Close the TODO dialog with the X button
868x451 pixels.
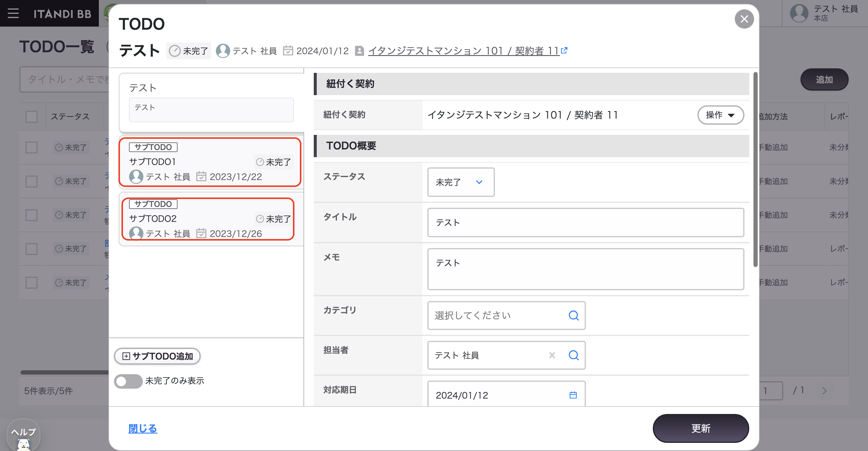click(x=744, y=19)
